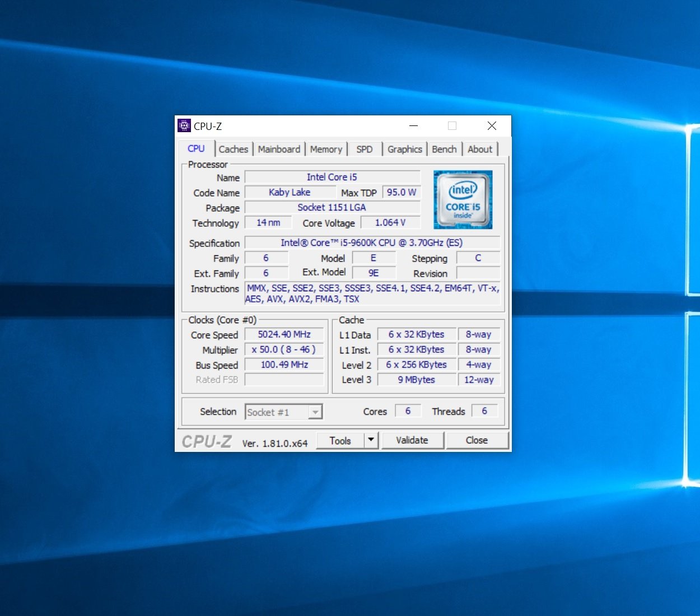This screenshot has width=700, height=616.
Task: Click the Tools button
Action: coord(340,440)
